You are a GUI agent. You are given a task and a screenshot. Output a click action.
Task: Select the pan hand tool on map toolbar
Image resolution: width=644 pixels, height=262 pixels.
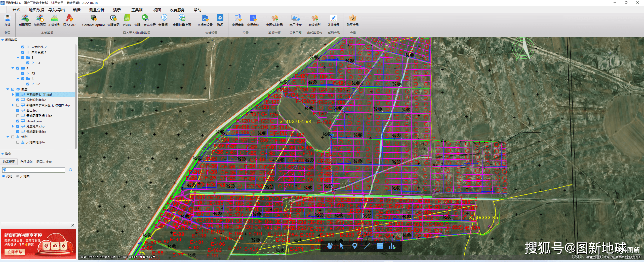pos(330,246)
